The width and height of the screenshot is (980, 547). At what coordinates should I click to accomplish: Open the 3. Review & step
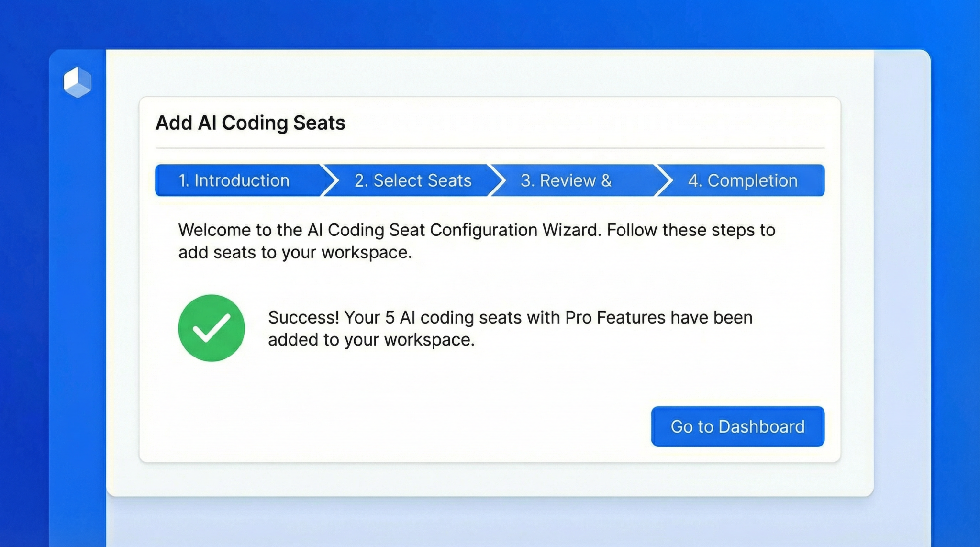click(566, 180)
